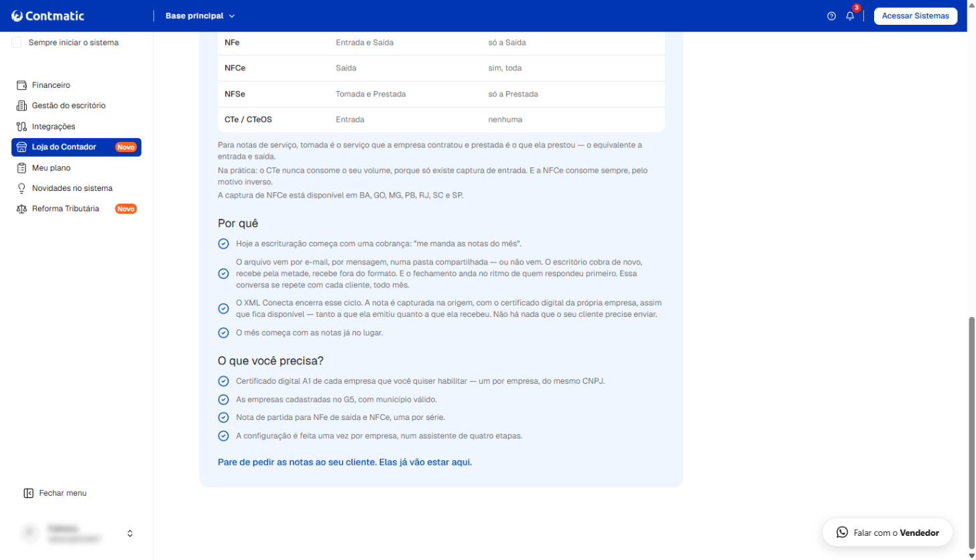Image resolution: width=976 pixels, height=560 pixels.
Task: Click the 'Por quê' heading
Action: (x=238, y=223)
